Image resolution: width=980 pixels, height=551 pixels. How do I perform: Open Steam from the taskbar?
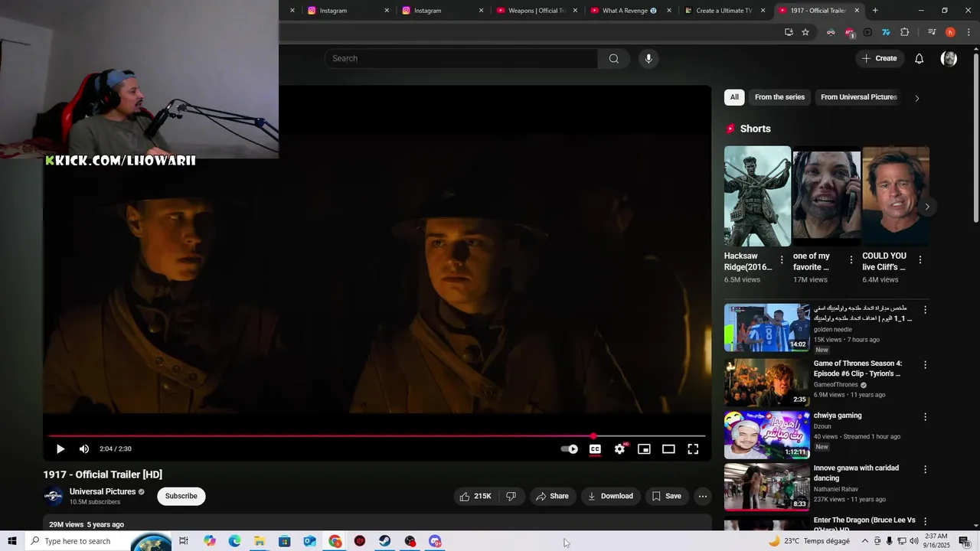coord(385,541)
